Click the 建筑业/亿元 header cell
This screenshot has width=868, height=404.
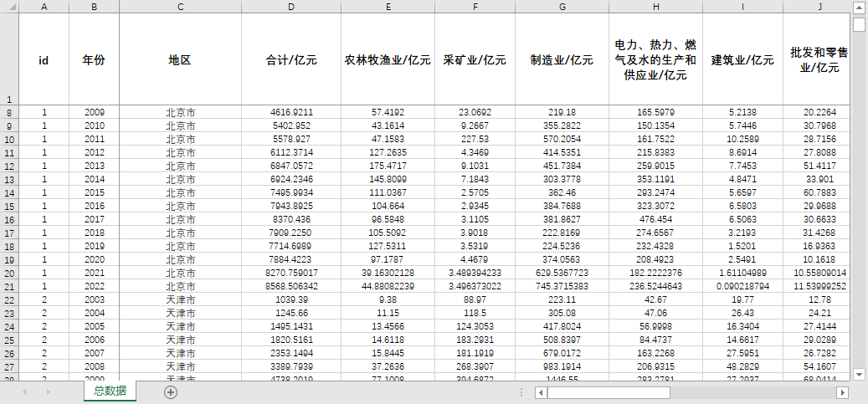(743, 59)
